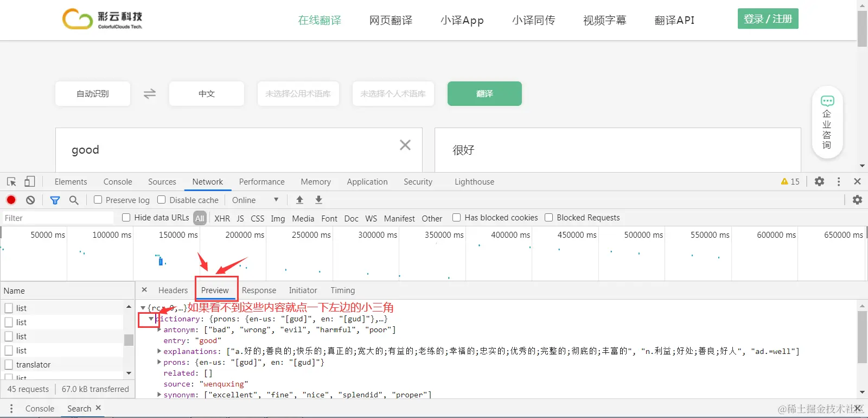Open DevTools main settings gear
868x418 pixels.
[x=819, y=181]
